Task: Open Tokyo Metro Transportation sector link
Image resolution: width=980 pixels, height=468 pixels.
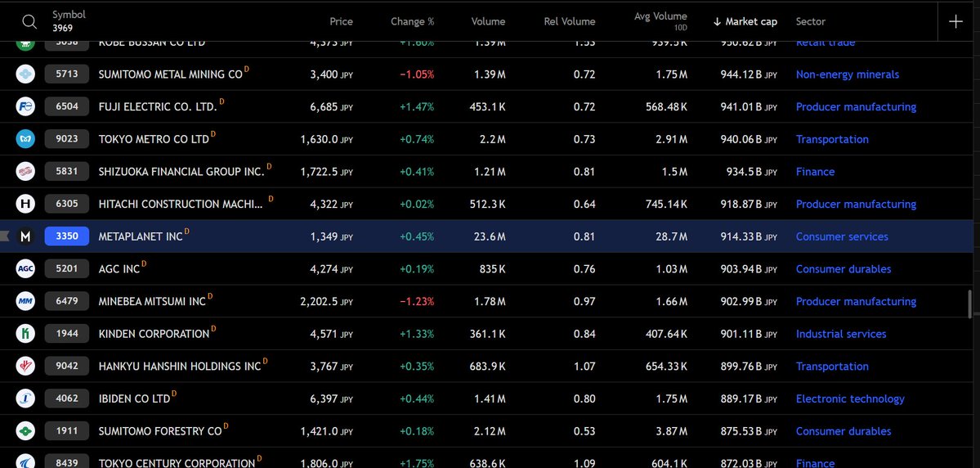Action: [832, 140]
